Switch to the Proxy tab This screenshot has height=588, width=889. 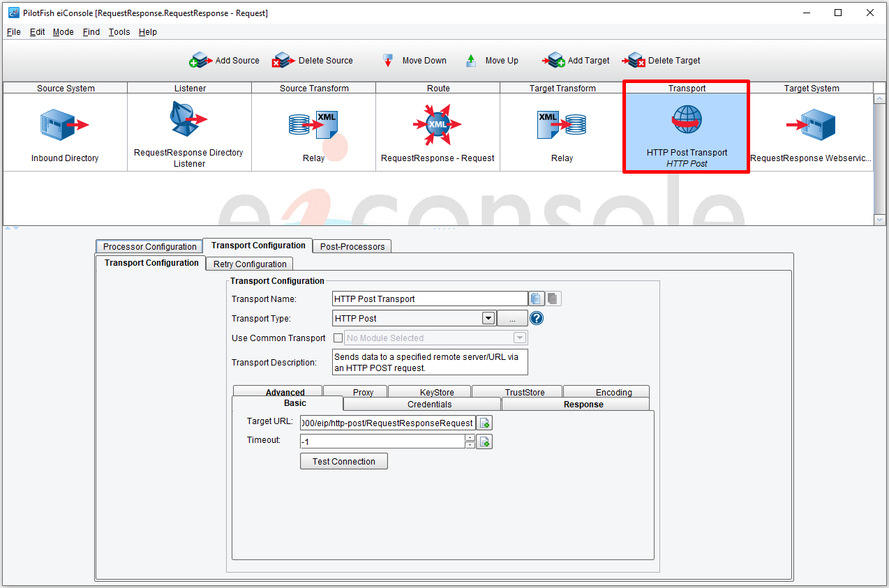pos(355,391)
